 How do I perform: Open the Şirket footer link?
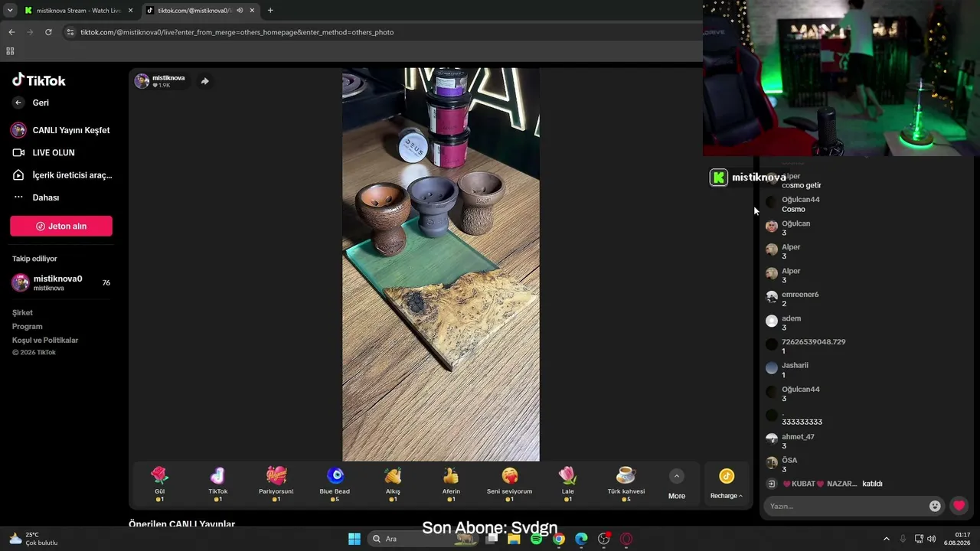coord(22,313)
